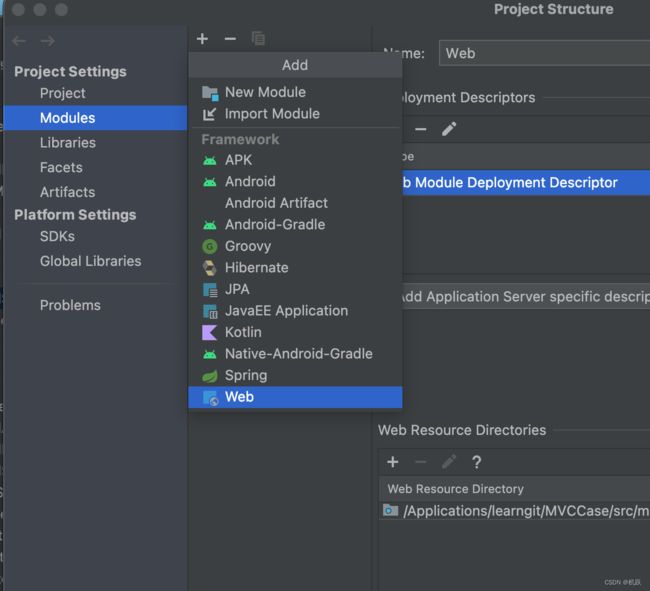Screen dimensions: 650x591
Task: Click the Name field containing Web
Action: [x=544, y=53]
